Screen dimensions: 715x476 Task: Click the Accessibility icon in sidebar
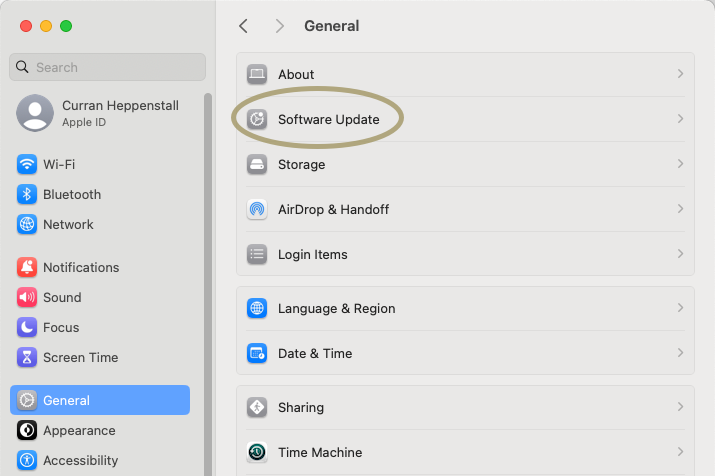click(x=27, y=460)
